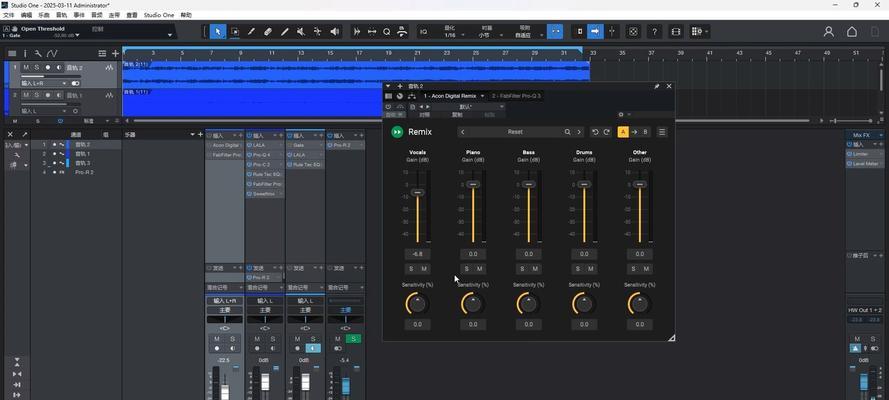The image size is (889, 400).
Task: Mute track 1 in arrangement
Action: pyautogui.click(x=26, y=67)
